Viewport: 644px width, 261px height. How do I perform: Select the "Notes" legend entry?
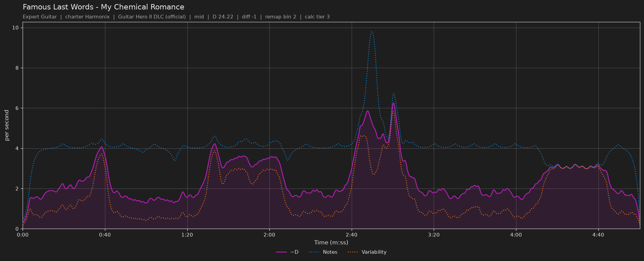[x=323, y=252]
